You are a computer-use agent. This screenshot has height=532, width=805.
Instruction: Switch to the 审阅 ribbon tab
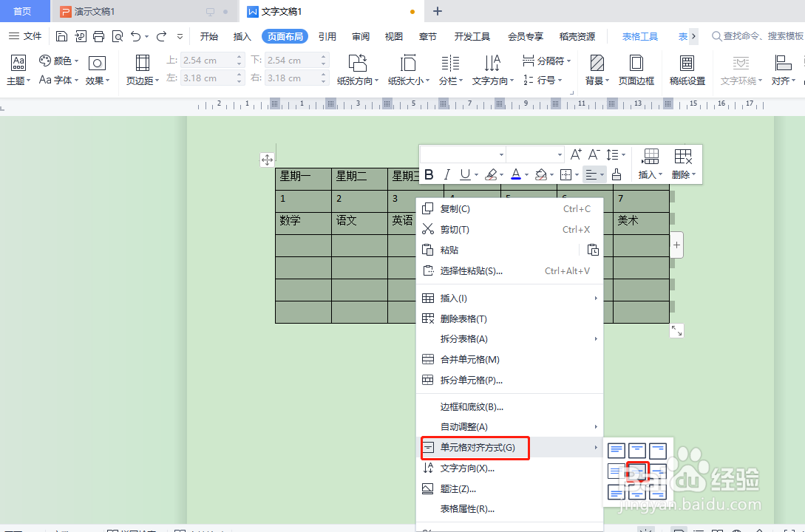pos(360,35)
